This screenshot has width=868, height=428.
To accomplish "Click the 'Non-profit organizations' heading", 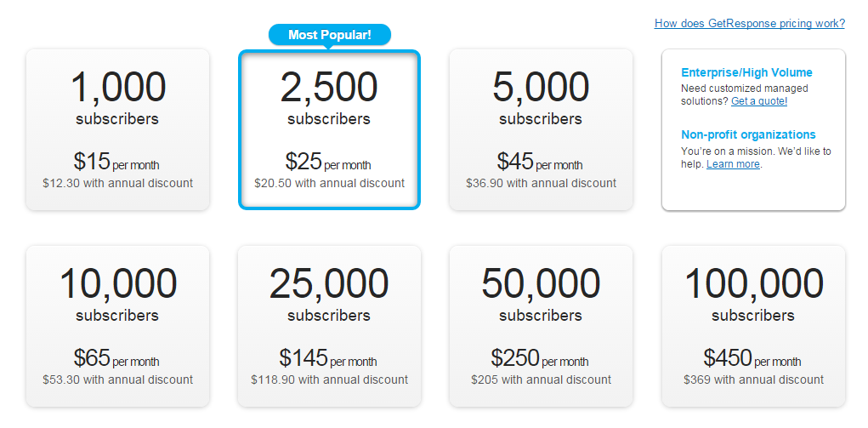I will point(748,134).
